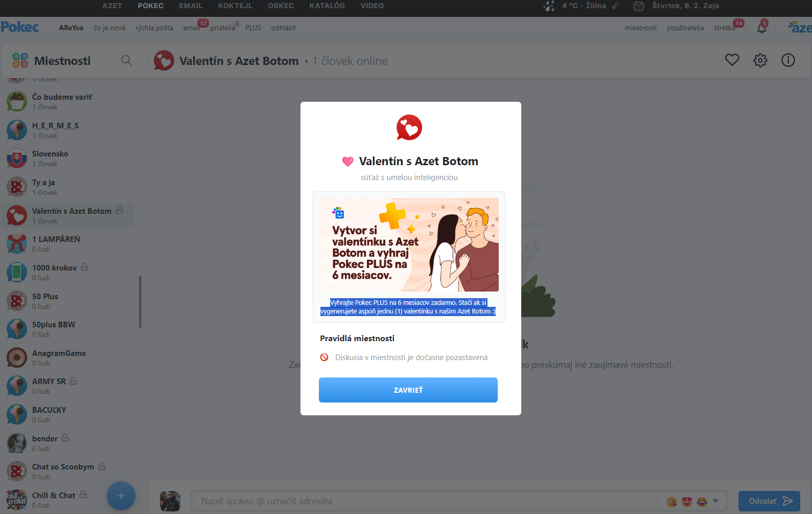Open the room settings gear icon

(x=760, y=60)
